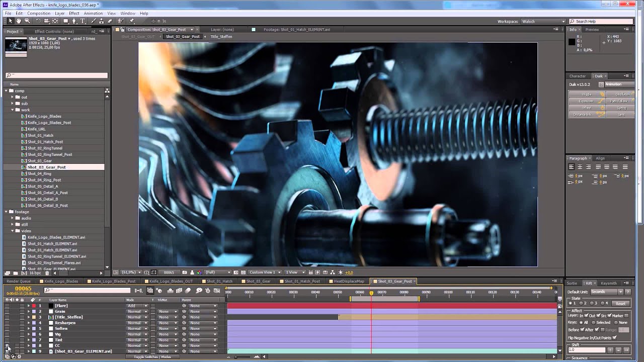Select the Roto Brush tool

pyautogui.click(x=121, y=21)
